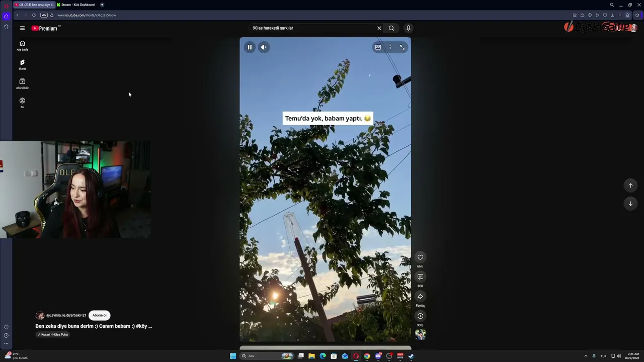Open the shield-like icon next to camera
This screenshot has width=644, height=362.
click(590, 15)
